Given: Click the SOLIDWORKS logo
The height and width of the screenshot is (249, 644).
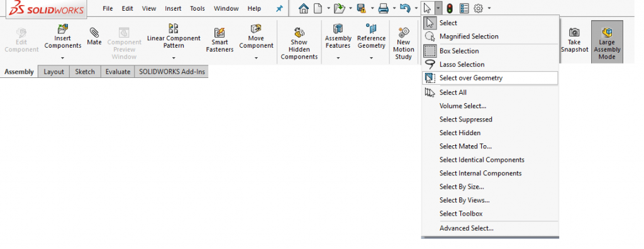Looking at the screenshot, I should (x=46, y=9).
